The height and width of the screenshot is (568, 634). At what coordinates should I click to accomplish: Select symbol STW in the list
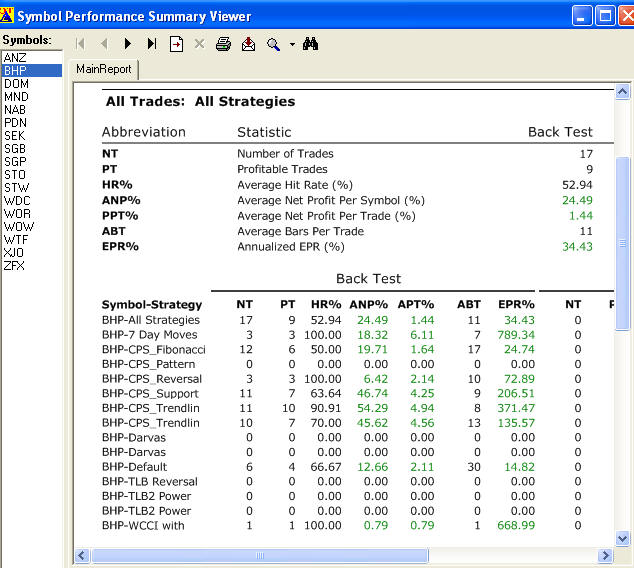click(32, 188)
